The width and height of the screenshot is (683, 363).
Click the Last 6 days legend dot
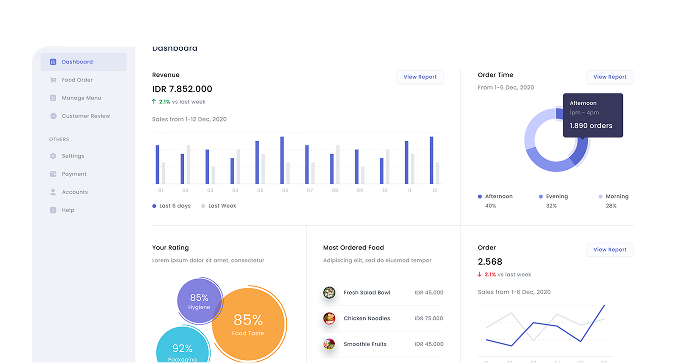[x=154, y=206]
